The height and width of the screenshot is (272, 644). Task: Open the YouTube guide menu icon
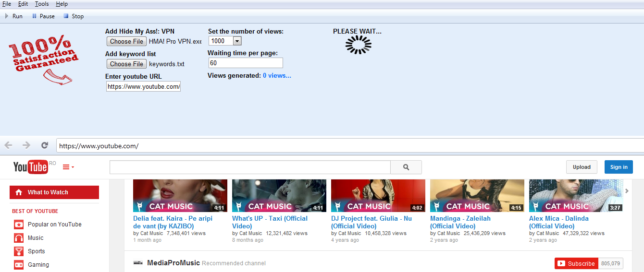pyautogui.click(x=68, y=167)
